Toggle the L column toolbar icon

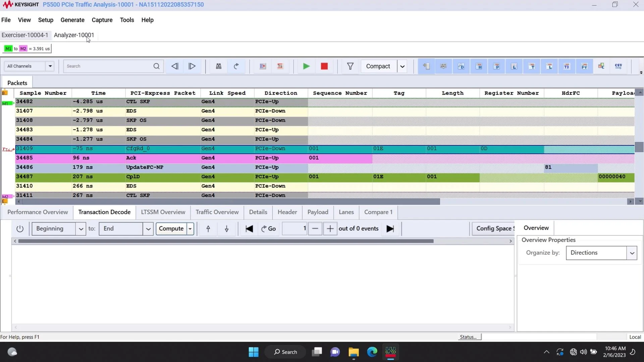(x=514, y=66)
